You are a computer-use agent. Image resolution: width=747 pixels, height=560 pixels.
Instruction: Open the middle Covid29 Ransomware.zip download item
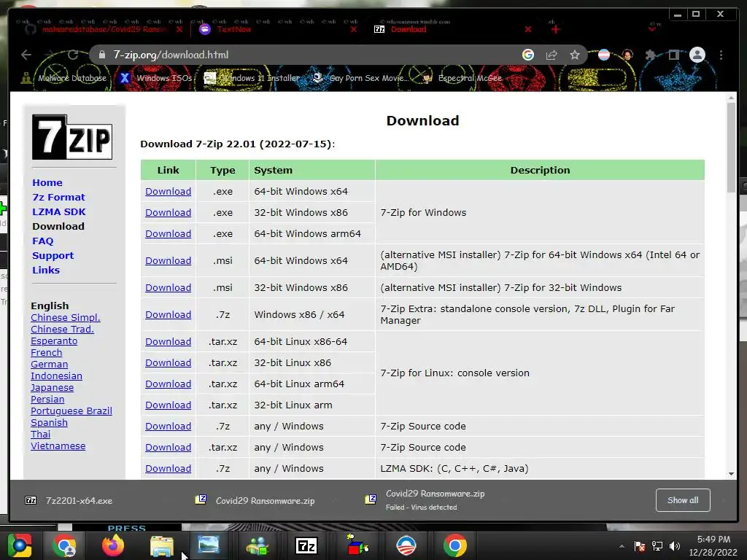tap(266, 500)
